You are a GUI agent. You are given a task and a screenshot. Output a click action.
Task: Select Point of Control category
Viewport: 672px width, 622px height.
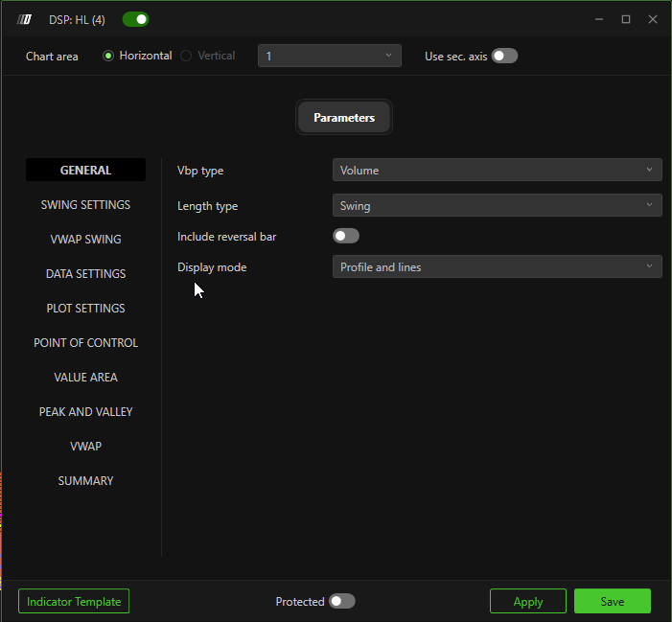pyautogui.click(x=85, y=343)
